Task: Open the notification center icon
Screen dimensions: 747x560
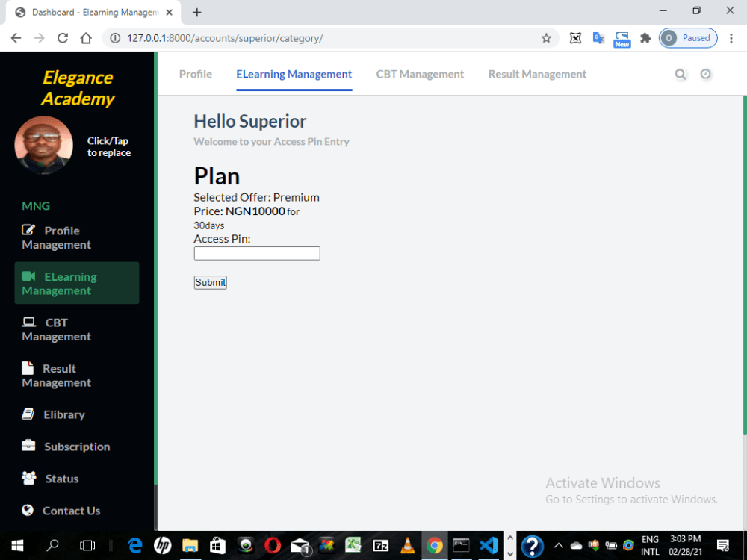Action: 722,545
